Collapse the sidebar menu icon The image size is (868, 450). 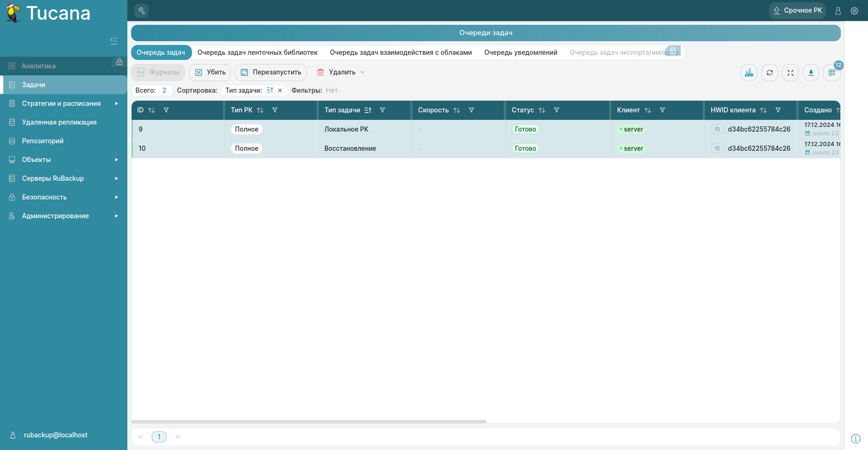(x=114, y=41)
